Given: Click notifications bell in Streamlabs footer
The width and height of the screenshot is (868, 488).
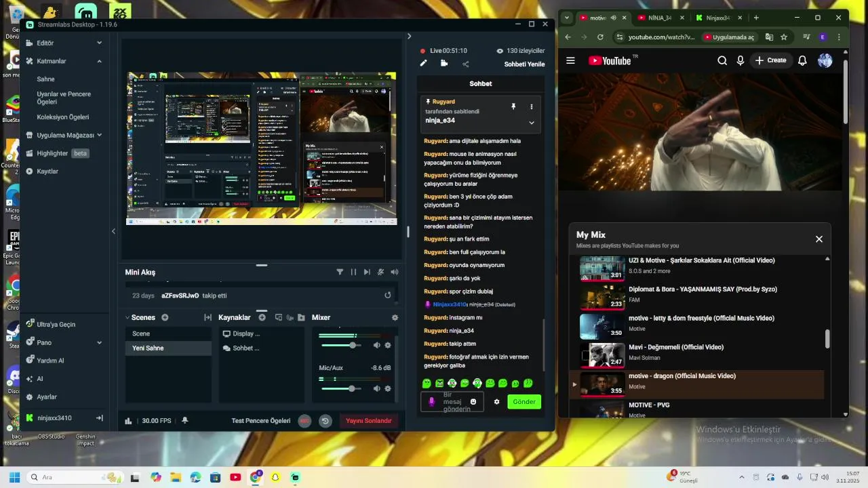Looking at the screenshot, I should (x=184, y=420).
